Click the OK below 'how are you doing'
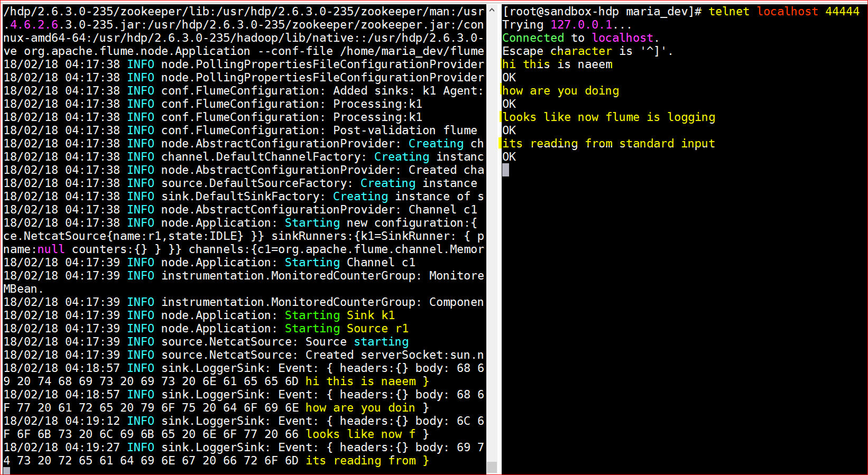The width and height of the screenshot is (868, 475). point(509,104)
